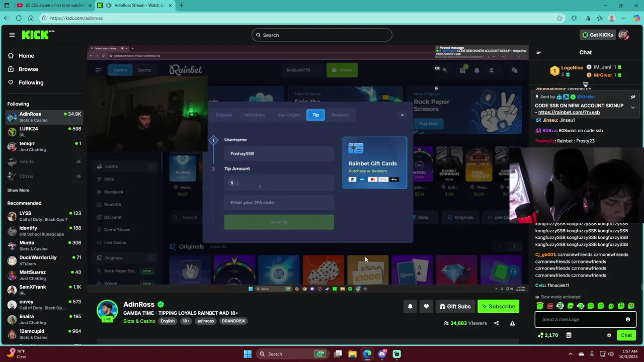The height and width of the screenshot is (362, 644).
Task: Send message with green Chat button
Action: point(626,335)
